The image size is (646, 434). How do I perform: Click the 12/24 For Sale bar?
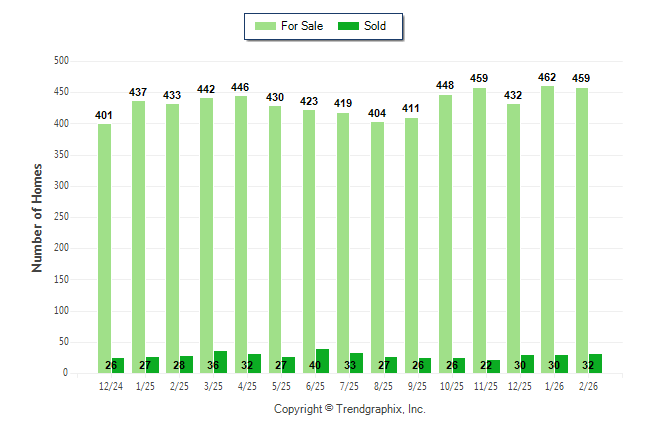click(104, 248)
